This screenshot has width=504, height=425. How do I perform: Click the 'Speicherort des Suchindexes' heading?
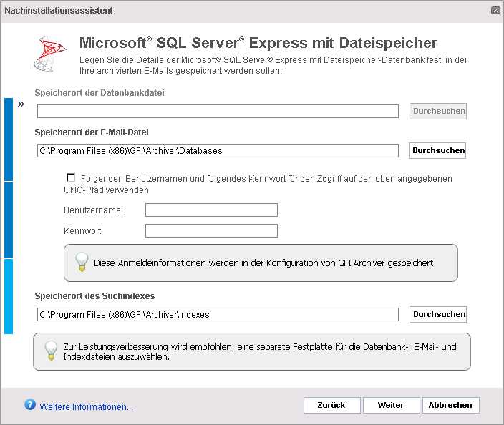tap(94, 296)
